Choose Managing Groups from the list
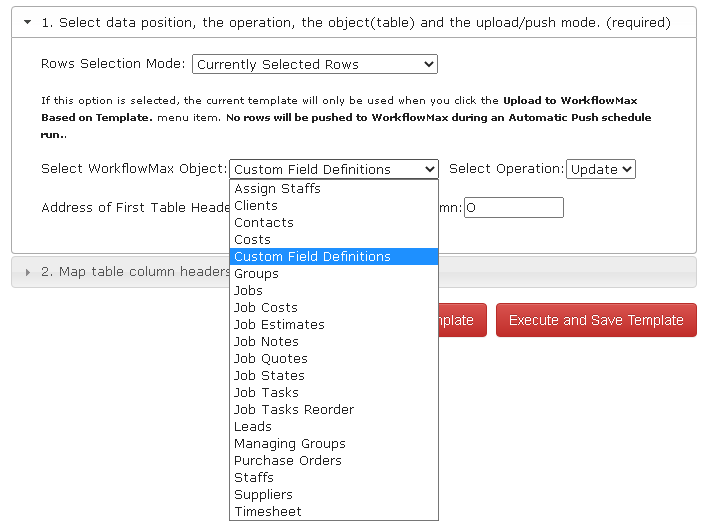Image resolution: width=711 pixels, height=527 pixels. point(334,444)
